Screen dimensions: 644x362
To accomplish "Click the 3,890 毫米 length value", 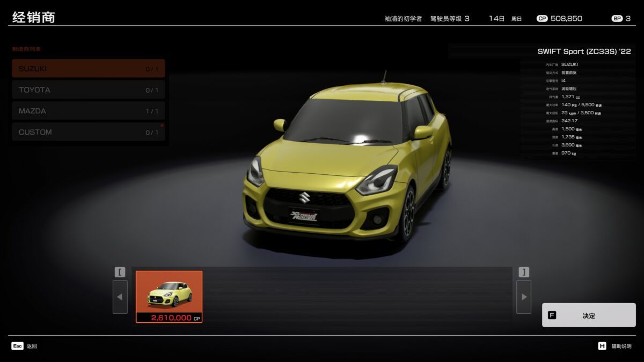I will click(x=572, y=145).
